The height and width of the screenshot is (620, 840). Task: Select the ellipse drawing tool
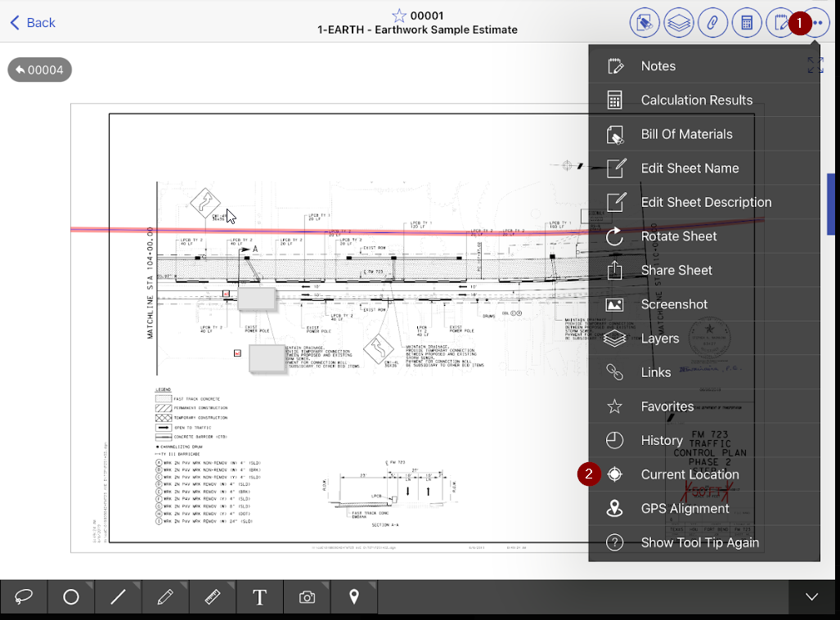tap(70, 597)
